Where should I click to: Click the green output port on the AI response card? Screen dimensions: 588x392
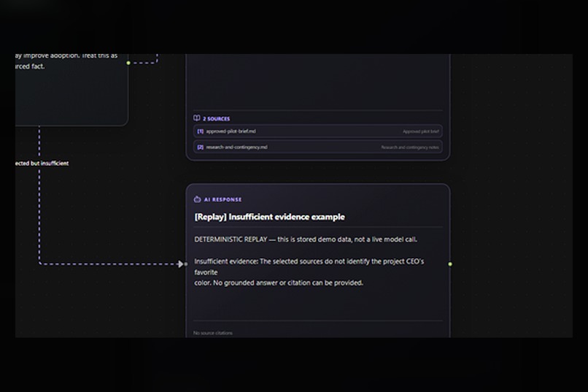(x=450, y=264)
